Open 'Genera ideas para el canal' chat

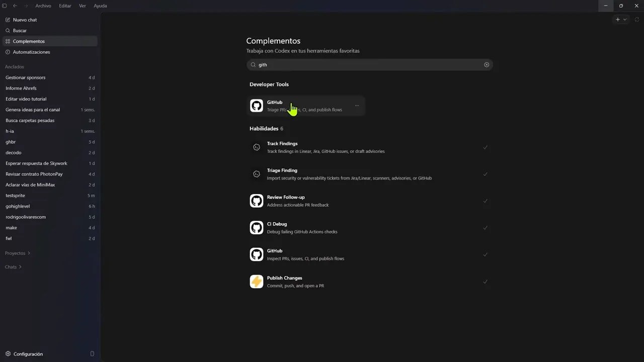[x=50, y=110]
